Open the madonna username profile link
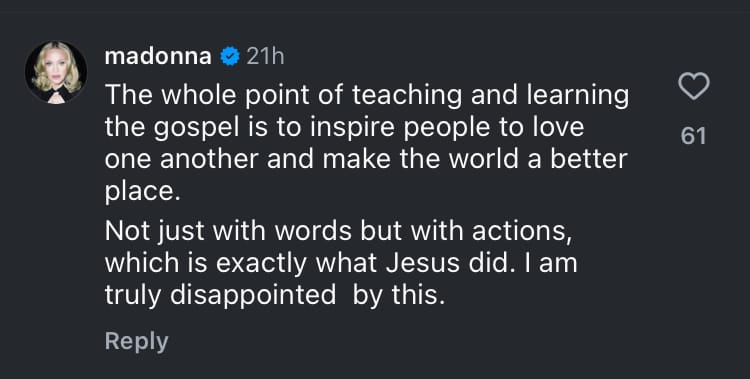Image resolution: width=750 pixels, height=379 pixels. 158,57
